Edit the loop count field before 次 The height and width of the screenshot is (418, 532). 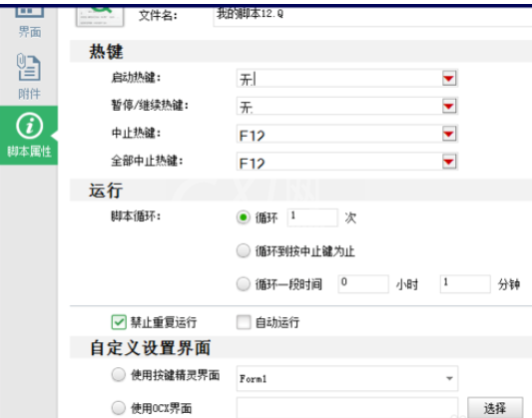coord(312,217)
